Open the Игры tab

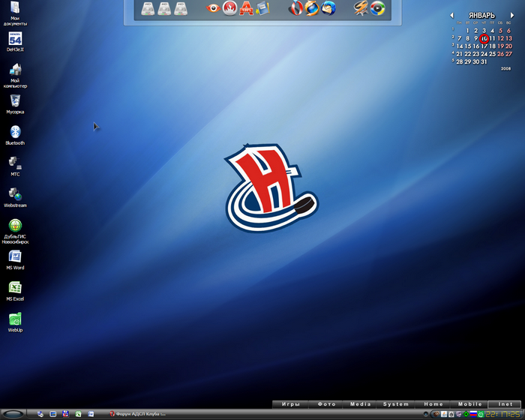[291, 404]
